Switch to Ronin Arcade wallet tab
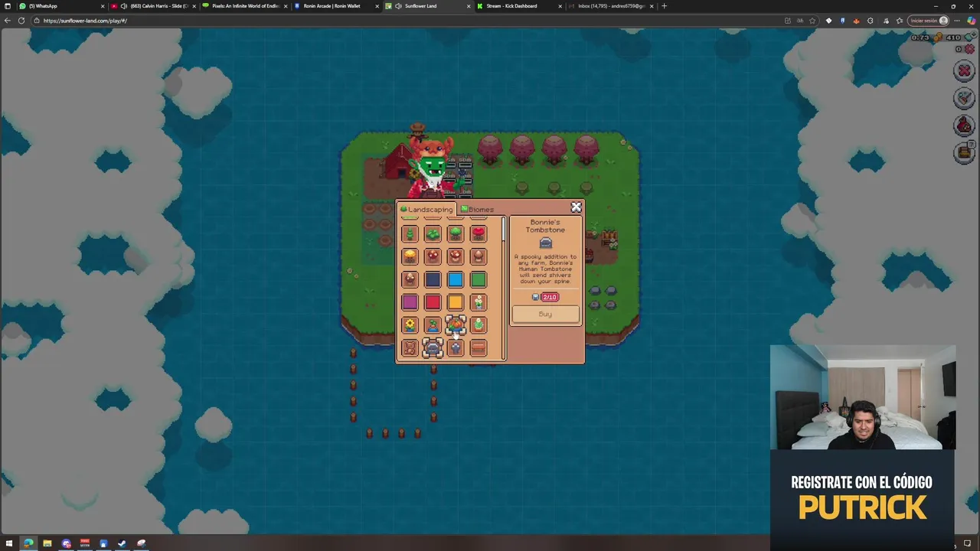Viewport: 980px width, 551px height. [335, 6]
